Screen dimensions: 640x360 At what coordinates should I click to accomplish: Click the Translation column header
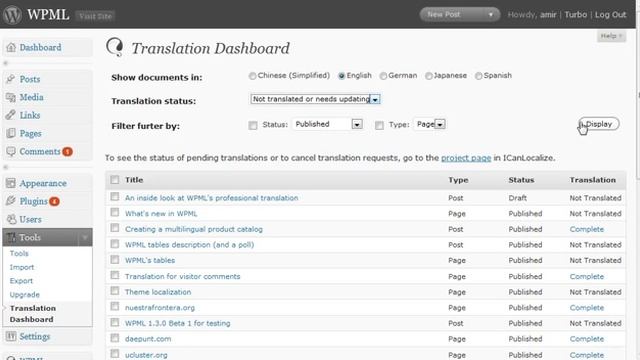[593, 180]
